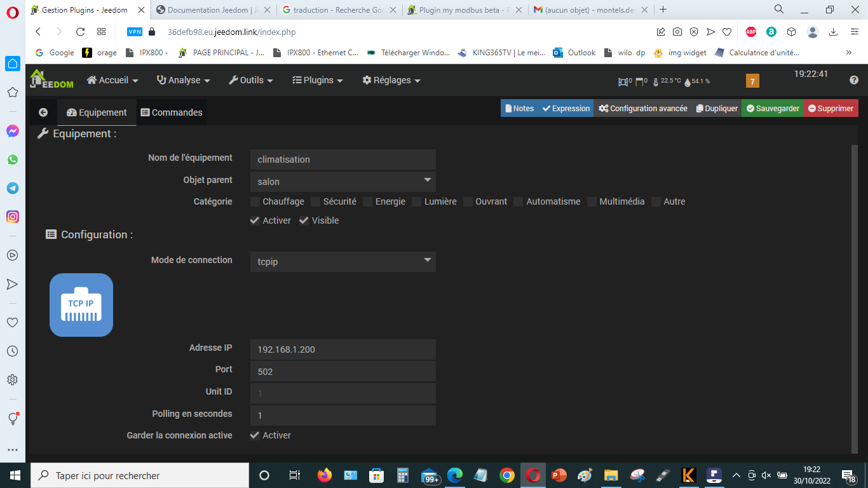
Task: Switch to traduction Recherche Google tab
Action: 339,10
